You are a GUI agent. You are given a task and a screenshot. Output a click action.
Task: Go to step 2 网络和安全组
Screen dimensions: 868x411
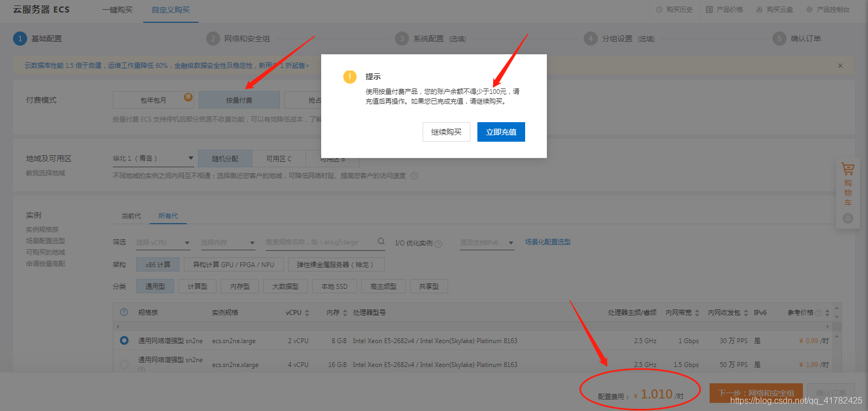(x=238, y=39)
